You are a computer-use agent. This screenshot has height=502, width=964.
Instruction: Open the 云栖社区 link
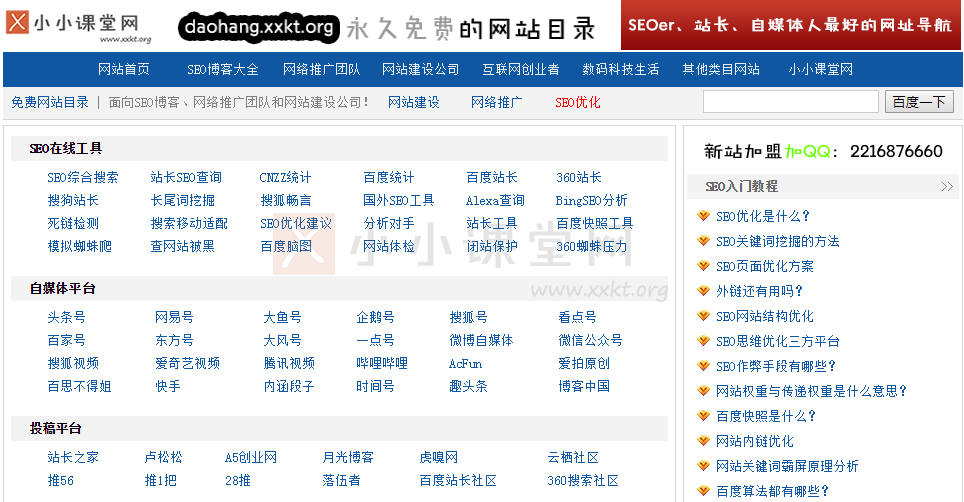[x=573, y=458]
